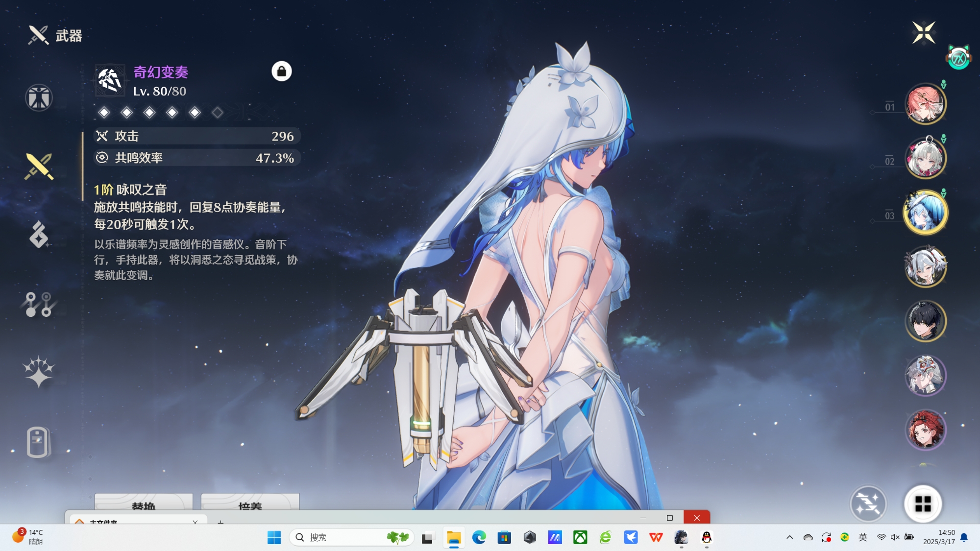Open the purple slash-A app on taskbar

point(555,537)
